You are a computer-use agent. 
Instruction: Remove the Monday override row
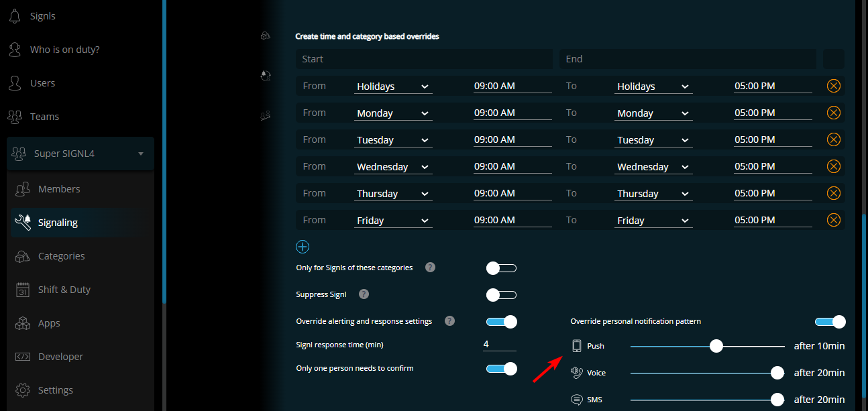tap(833, 113)
